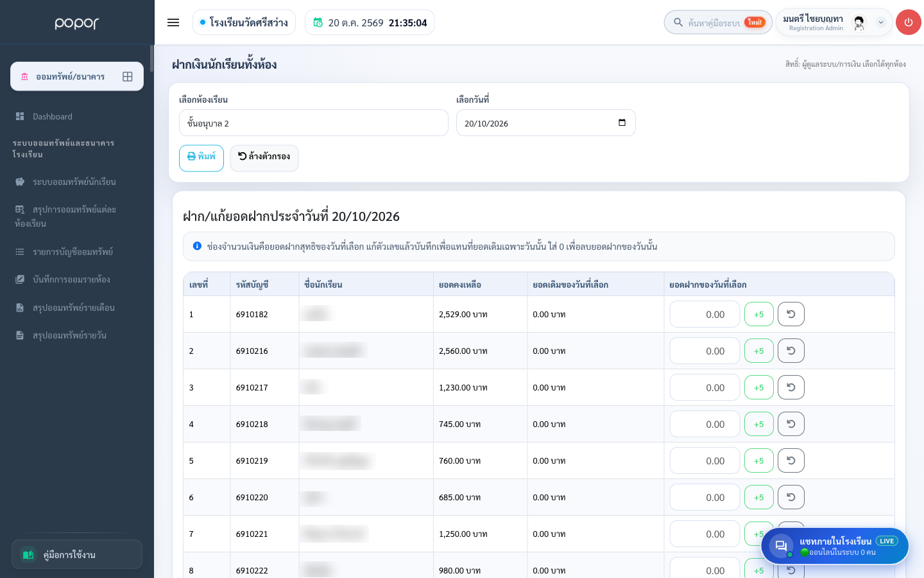Reset deposit for account 6910220
This screenshot has height=578, width=924.
[791, 497]
